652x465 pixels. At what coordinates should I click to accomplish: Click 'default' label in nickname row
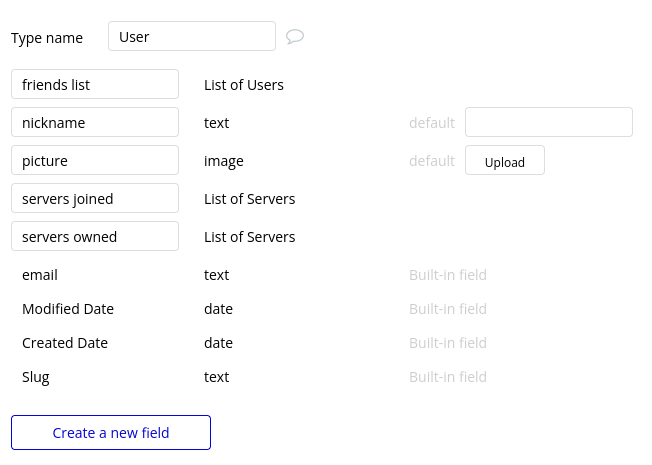432,123
